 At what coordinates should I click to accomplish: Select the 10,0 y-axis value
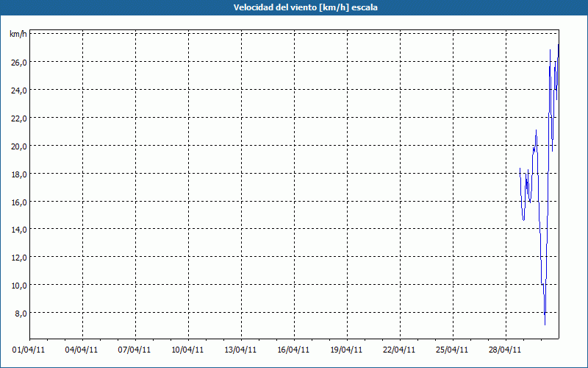[19, 286]
